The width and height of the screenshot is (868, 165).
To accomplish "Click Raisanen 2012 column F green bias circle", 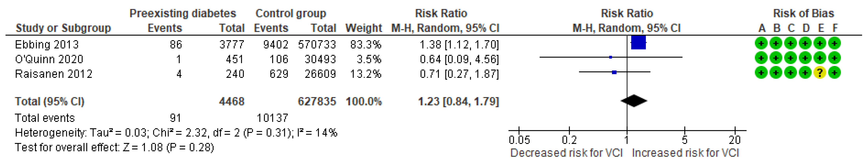I will click(834, 73).
